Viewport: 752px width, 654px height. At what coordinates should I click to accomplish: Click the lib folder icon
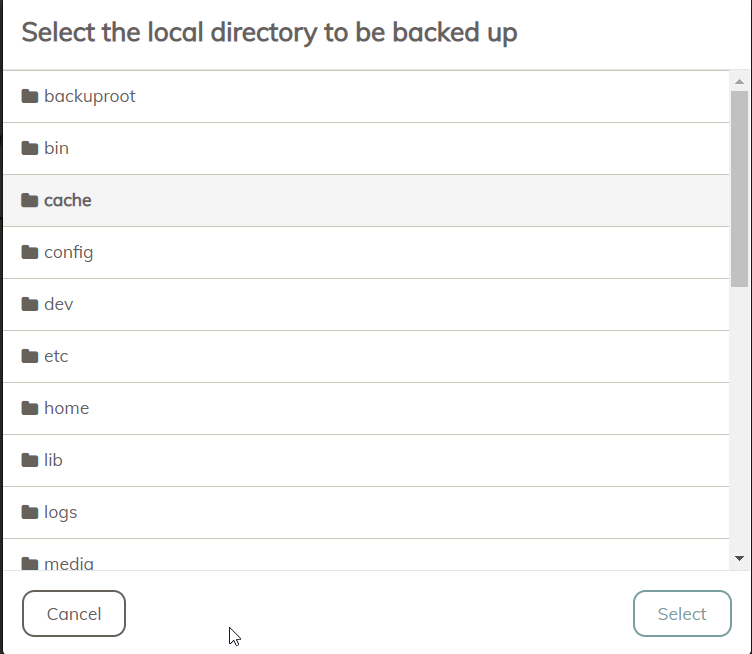click(x=30, y=460)
